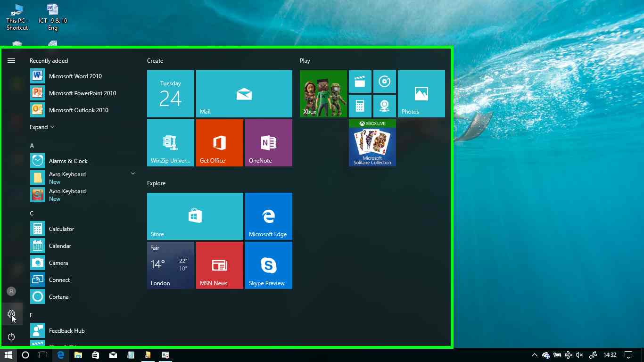
Task: Open the MSN News tile
Action: [x=220, y=265]
